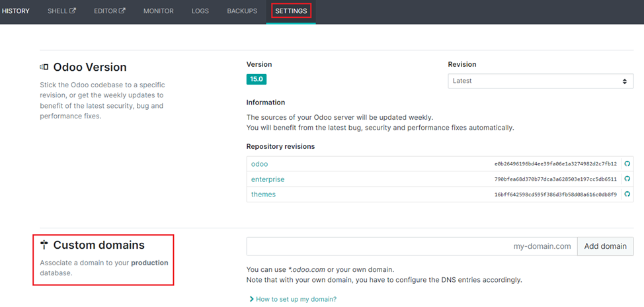Open the BACKUPS tab
This screenshot has height=307, width=644.
tap(242, 11)
